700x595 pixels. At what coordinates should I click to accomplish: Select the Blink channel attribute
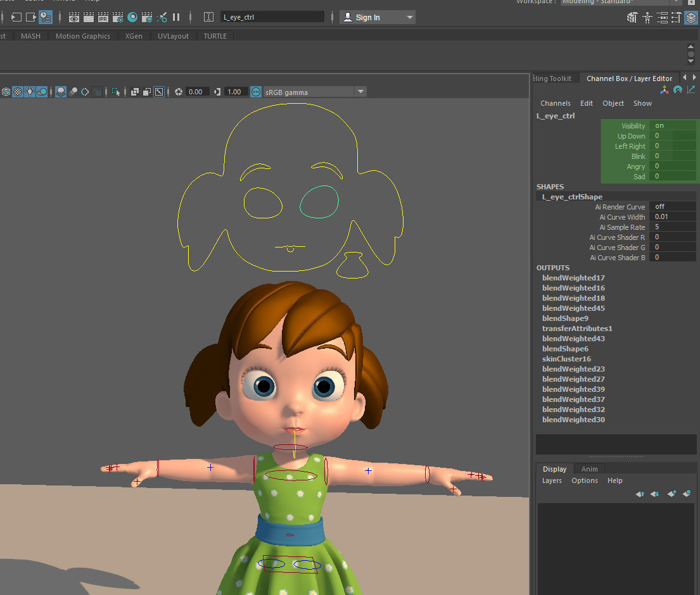(639, 156)
